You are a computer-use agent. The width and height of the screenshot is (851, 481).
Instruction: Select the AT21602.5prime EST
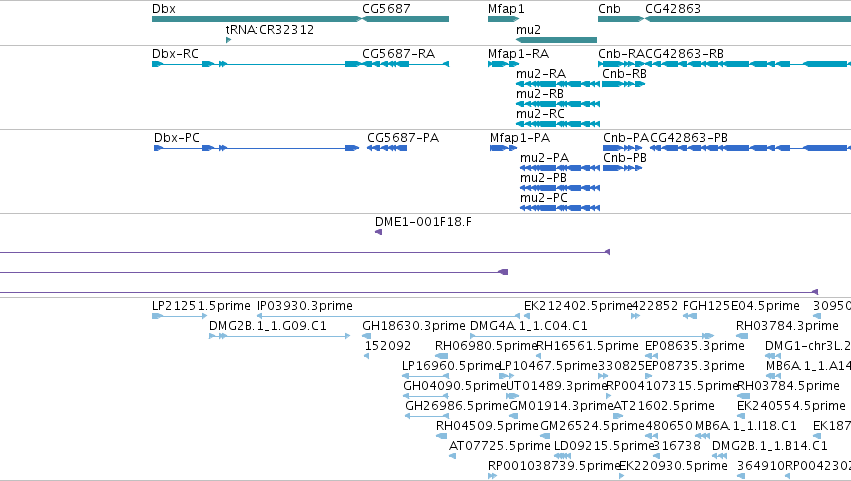coord(618,417)
